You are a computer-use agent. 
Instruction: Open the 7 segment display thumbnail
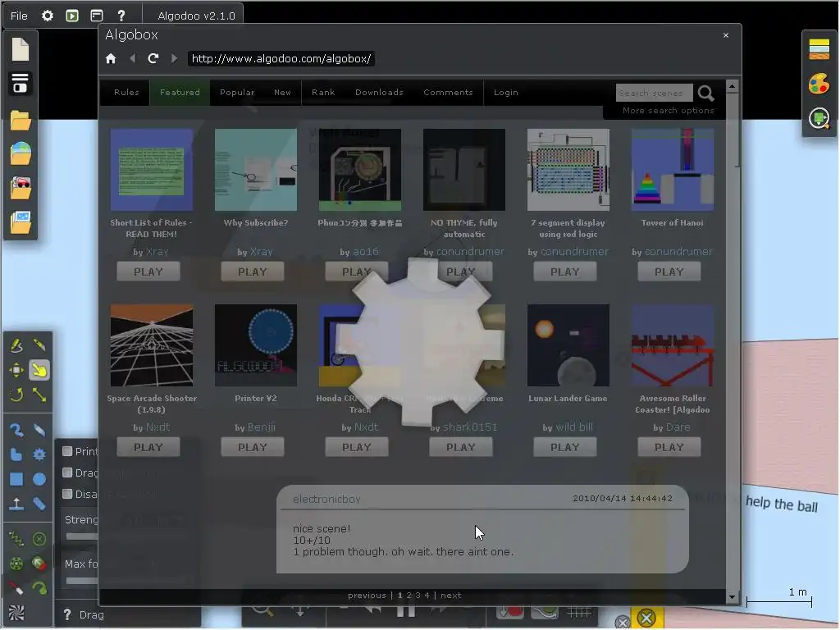click(568, 169)
